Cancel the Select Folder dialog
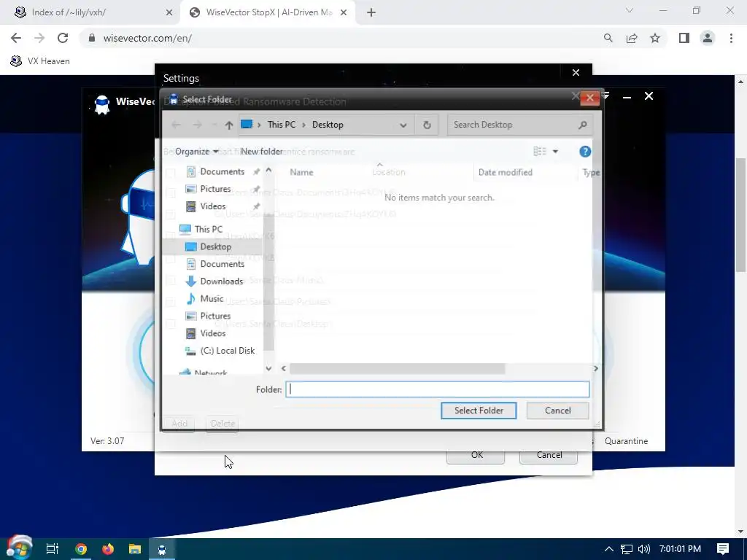This screenshot has width=747, height=560. coord(557,411)
